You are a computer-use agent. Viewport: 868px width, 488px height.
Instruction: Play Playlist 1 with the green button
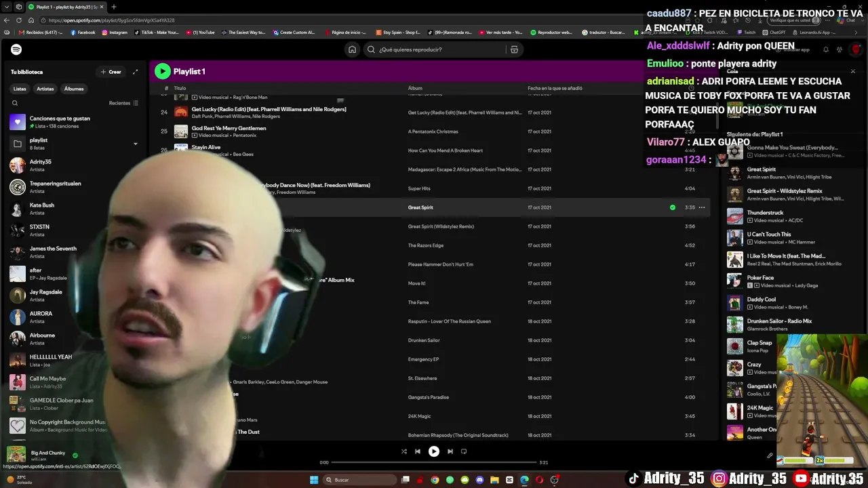162,71
